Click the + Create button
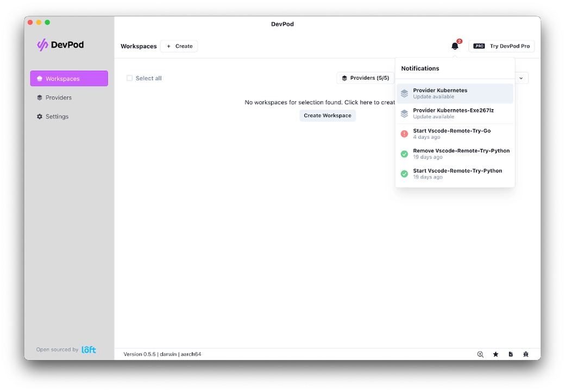The width and height of the screenshot is (565, 392). click(179, 46)
